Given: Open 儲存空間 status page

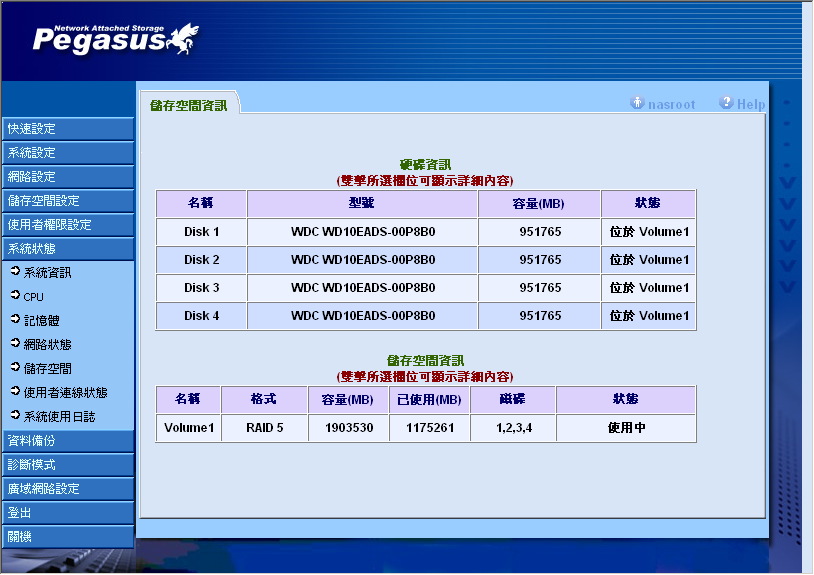Looking at the screenshot, I should [x=48, y=368].
